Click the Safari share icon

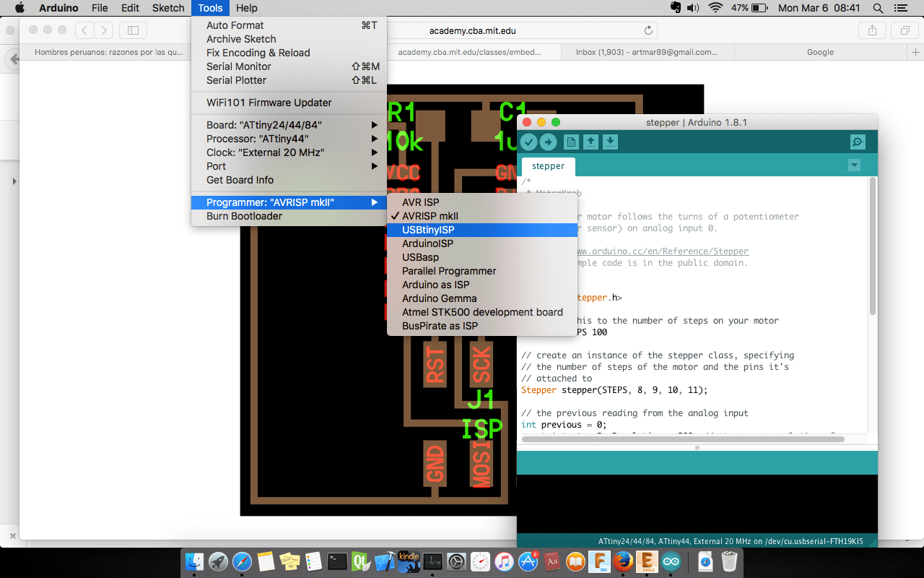click(x=872, y=30)
